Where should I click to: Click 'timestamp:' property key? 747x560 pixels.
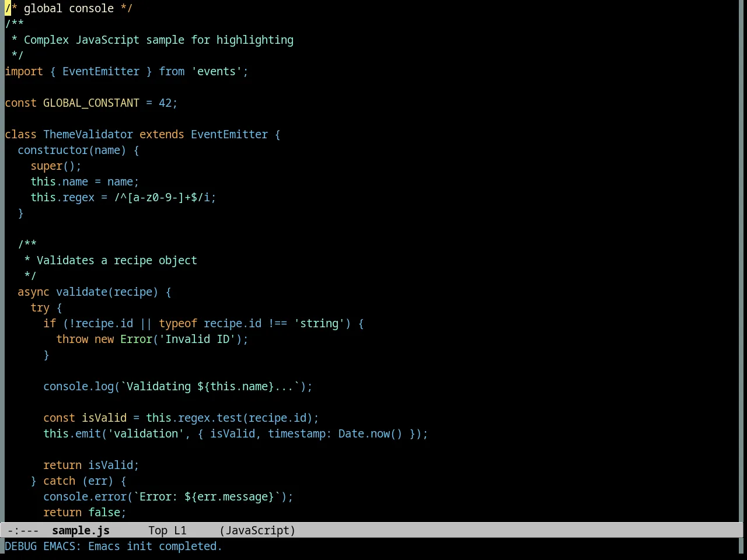300,433
